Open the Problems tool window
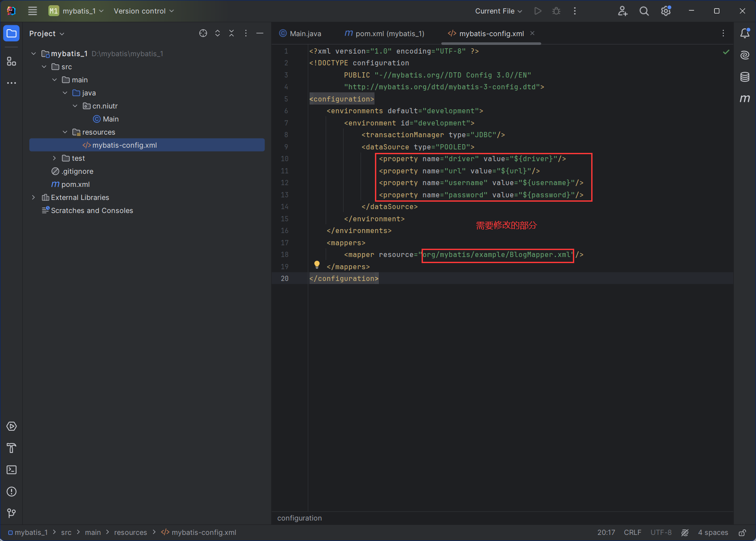Image resolution: width=756 pixels, height=541 pixels. (12, 492)
